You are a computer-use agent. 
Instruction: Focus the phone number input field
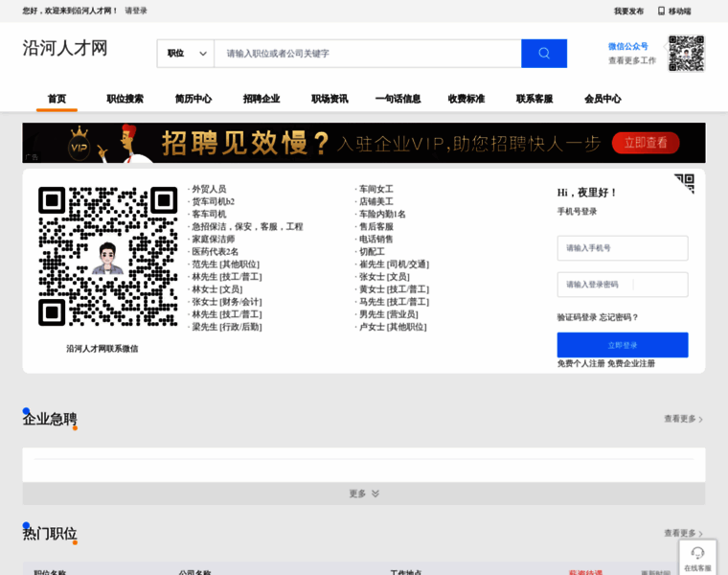(622, 248)
